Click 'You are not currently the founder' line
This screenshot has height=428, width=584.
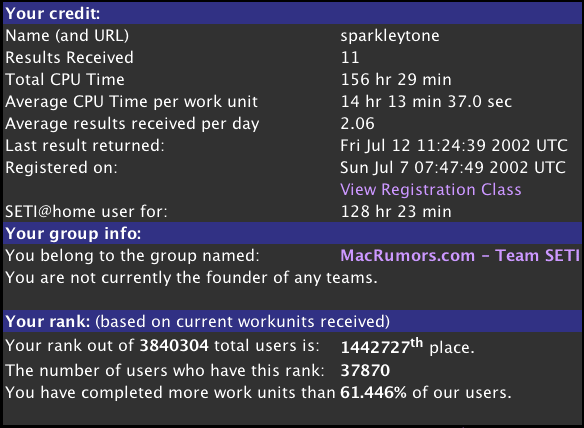(x=191, y=278)
